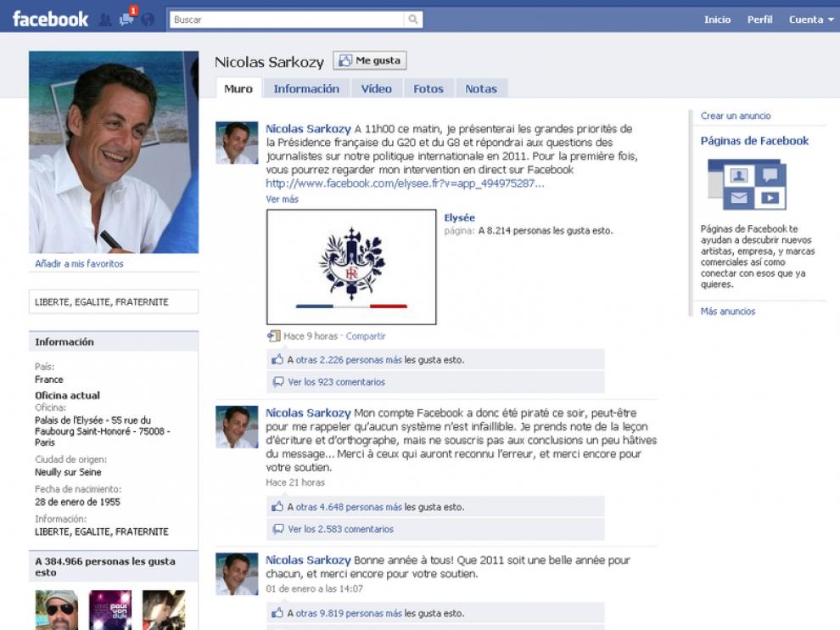The width and height of the screenshot is (840, 630).
Task: Click LIBERTE, EGALITE, FRATERNITE motto box
Action: coord(114,302)
